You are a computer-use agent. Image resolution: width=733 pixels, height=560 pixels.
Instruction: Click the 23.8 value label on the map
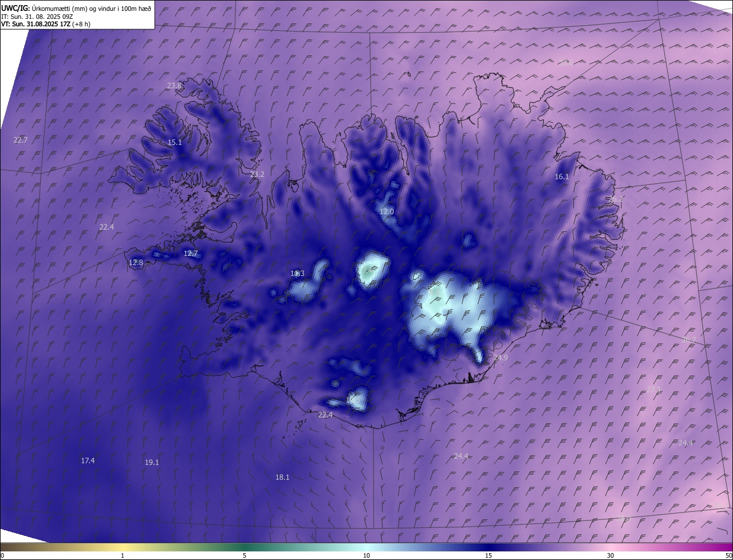click(x=174, y=85)
